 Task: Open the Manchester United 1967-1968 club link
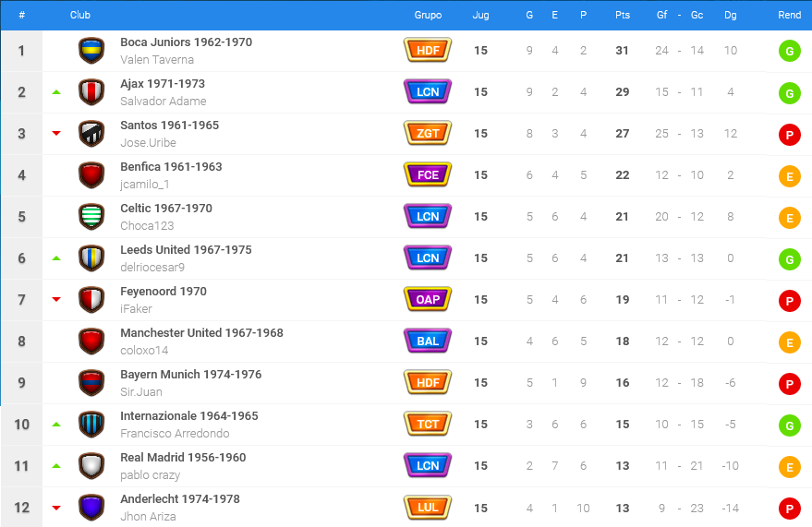[x=201, y=332]
